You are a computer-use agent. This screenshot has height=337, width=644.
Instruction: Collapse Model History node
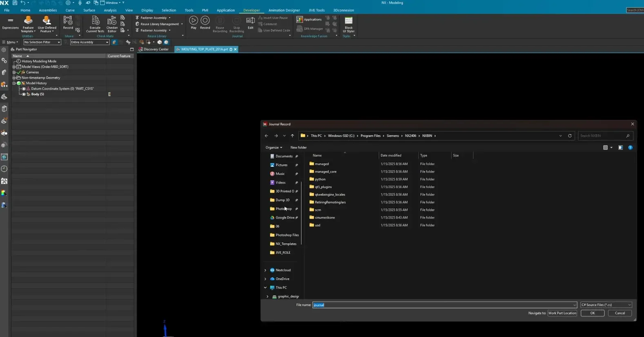pos(14,83)
